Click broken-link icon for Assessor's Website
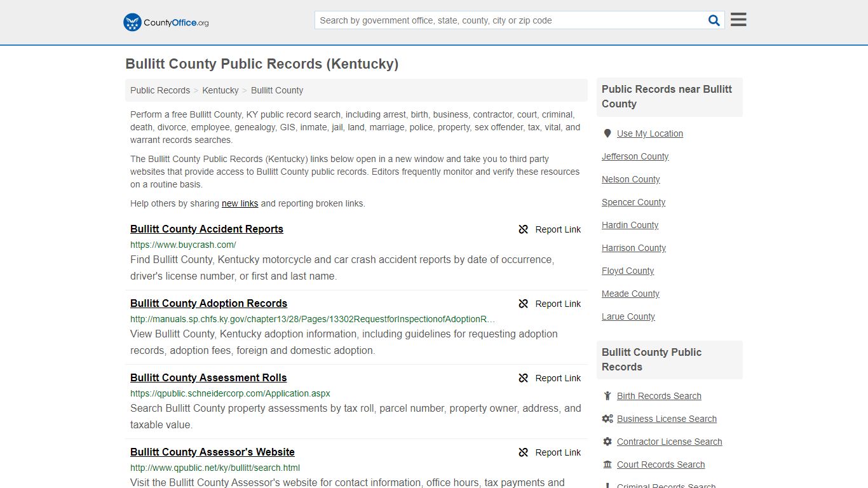The image size is (868, 488). click(524, 452)
